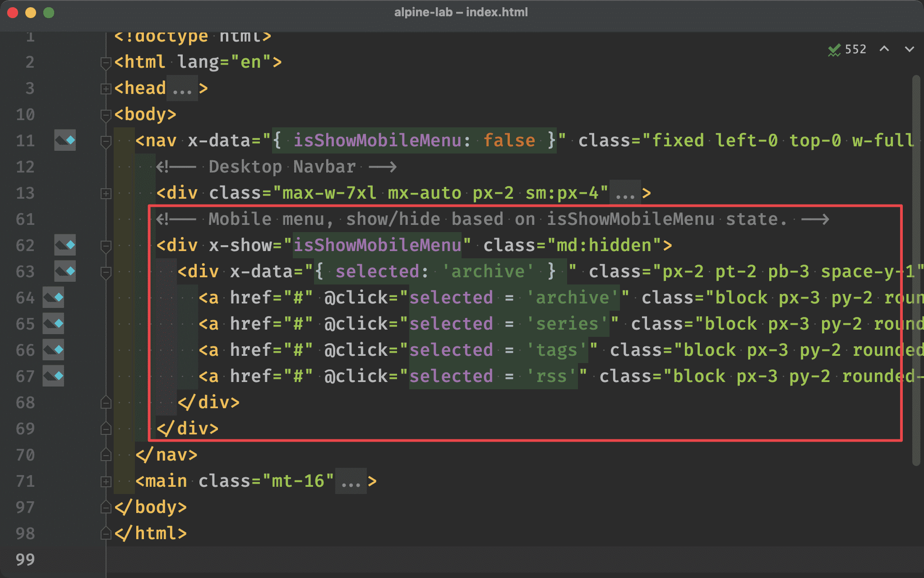Click the vertical editor scrollbar
Screen dimensions: 924x578
point(916,270)
